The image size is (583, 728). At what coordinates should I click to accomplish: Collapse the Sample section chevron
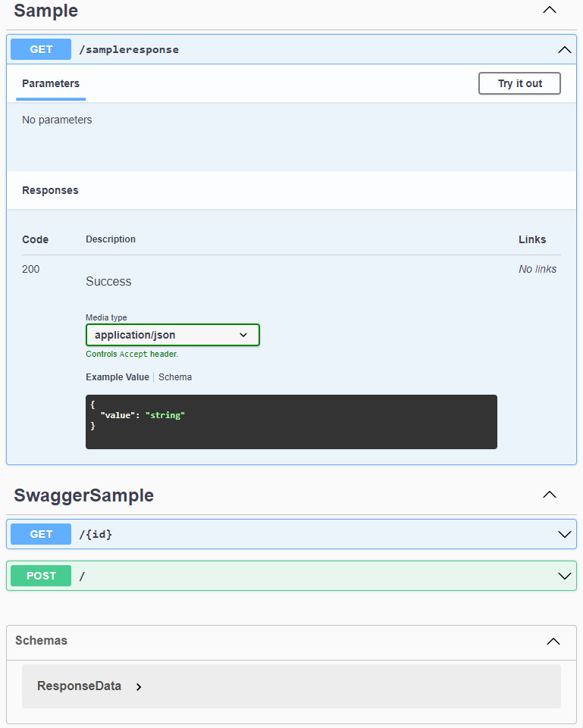point(550,10)
